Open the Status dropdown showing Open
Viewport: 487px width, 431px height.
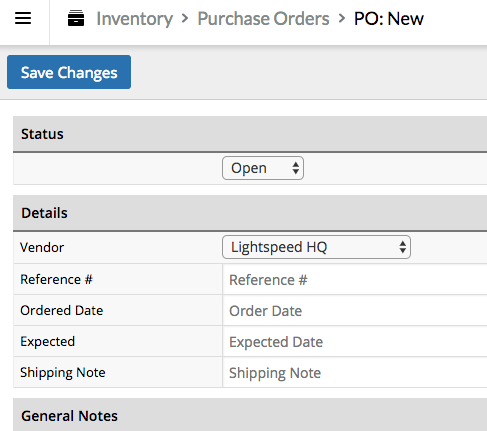point(263,168)
